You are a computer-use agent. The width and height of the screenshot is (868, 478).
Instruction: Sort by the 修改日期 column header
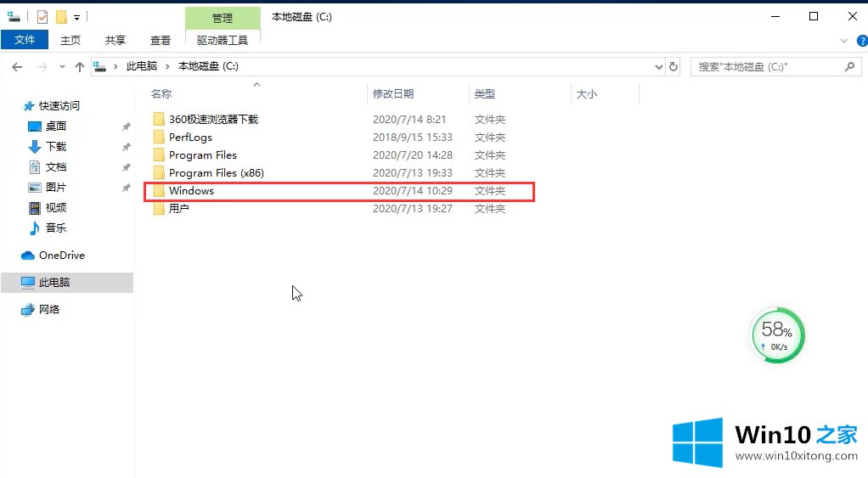(393, 94)
